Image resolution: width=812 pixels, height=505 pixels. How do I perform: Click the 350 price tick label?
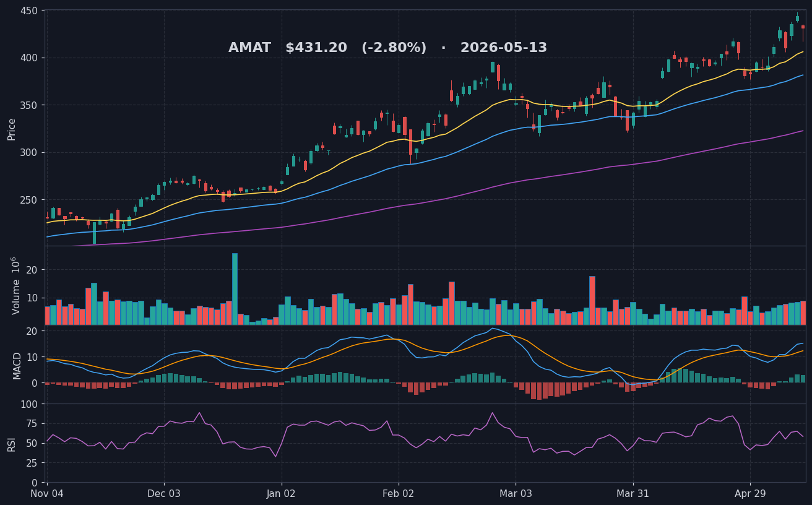click(30, 105)
